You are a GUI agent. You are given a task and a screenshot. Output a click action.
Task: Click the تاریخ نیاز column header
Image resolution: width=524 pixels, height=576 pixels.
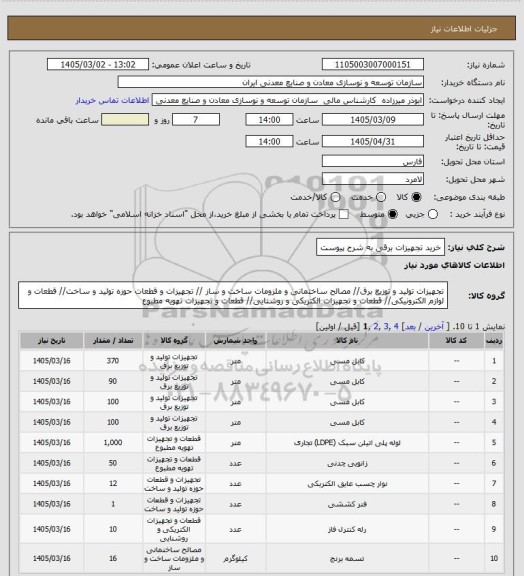pos(51,341)
